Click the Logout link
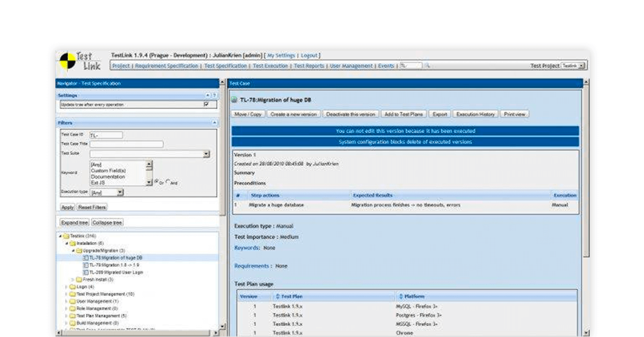 click(309, 55)
